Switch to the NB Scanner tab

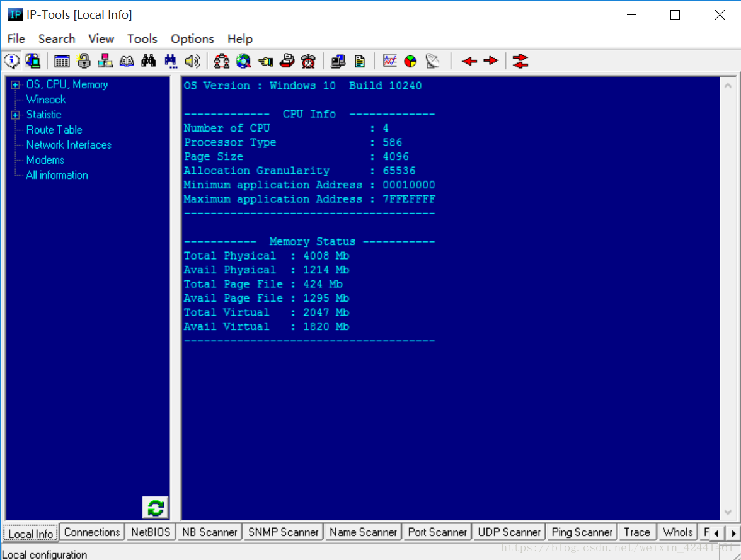click(210, 532)
